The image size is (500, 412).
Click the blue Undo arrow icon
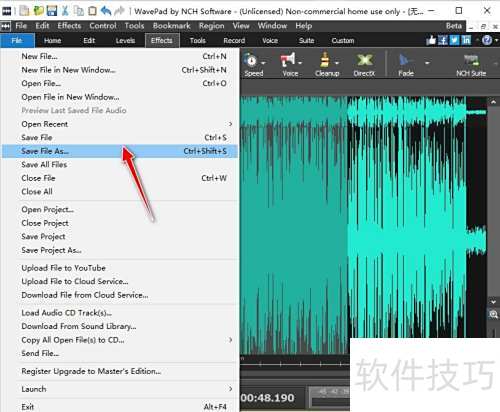[106, 11]
